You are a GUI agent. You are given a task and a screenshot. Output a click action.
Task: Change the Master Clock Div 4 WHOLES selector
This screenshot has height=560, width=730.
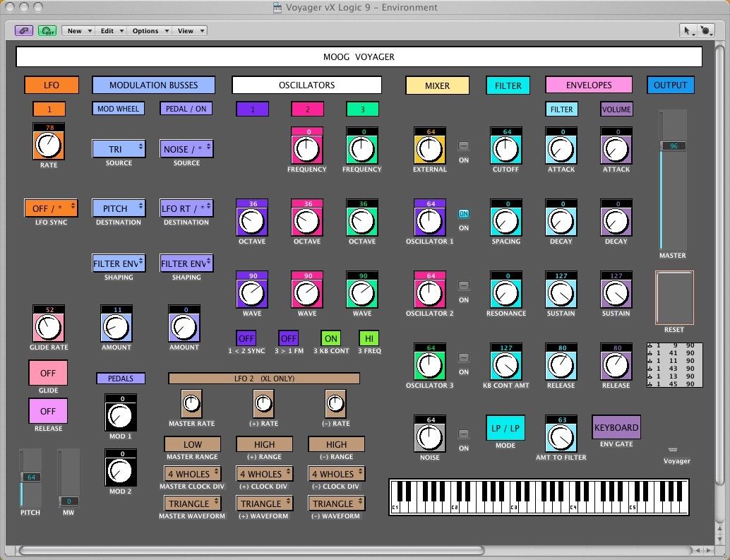(x=192, y=474)
